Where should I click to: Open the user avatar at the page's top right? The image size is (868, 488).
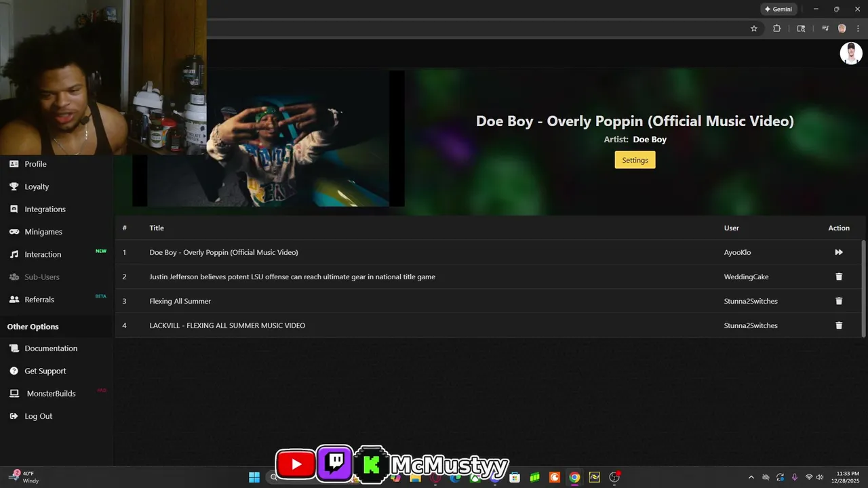point(851,54)
